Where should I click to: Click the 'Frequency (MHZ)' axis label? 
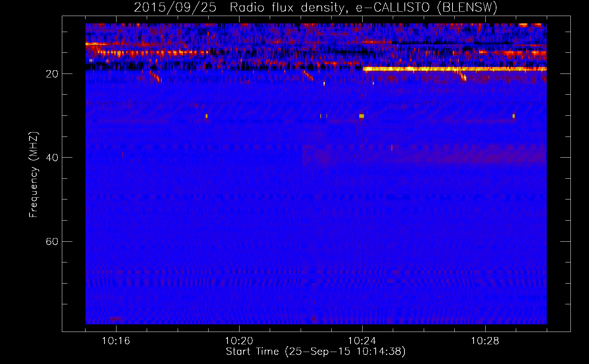[x=33, y=175]
